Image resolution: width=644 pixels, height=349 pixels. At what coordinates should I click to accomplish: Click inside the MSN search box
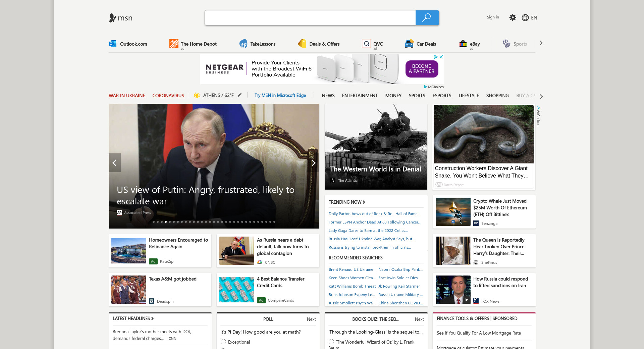(310, 18)
